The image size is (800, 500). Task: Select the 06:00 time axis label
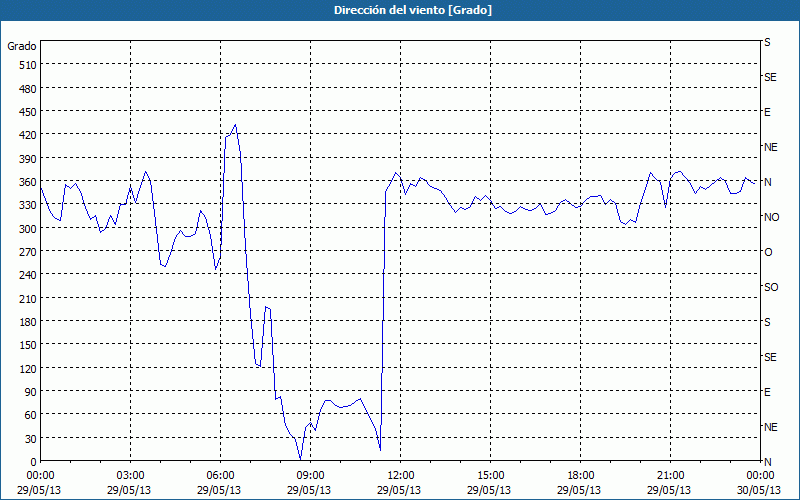point(220,476)
